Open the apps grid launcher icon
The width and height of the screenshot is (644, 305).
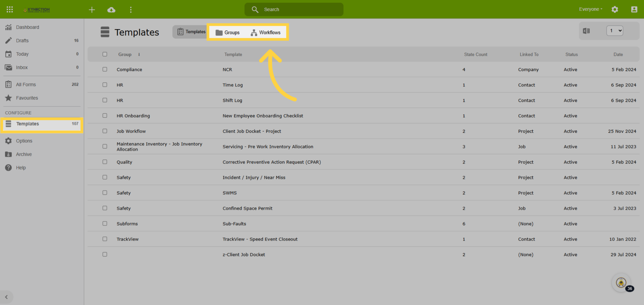pos(10,9)
